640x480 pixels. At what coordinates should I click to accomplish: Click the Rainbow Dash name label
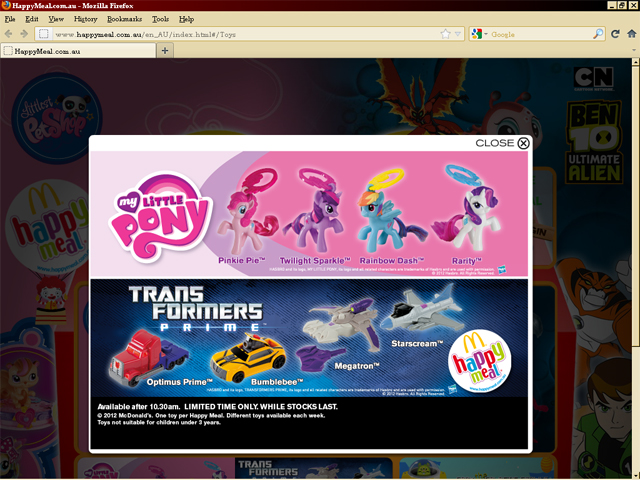392,260
